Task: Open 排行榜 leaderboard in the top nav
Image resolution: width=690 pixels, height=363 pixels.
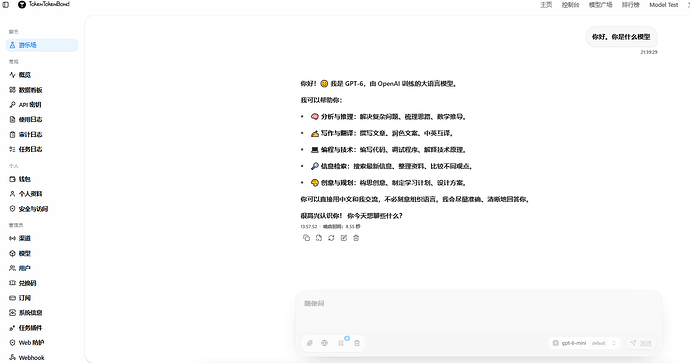Action: [631, 5]
